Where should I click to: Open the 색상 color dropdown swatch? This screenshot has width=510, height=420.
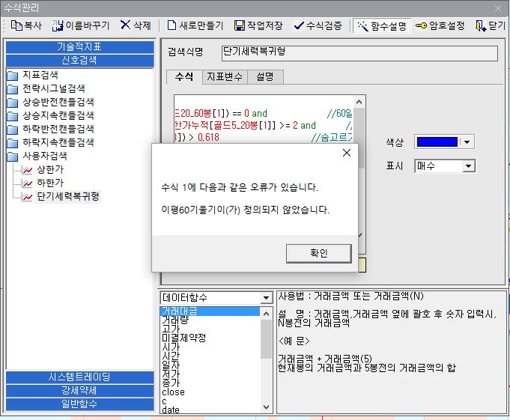click(x=444, y=141)
